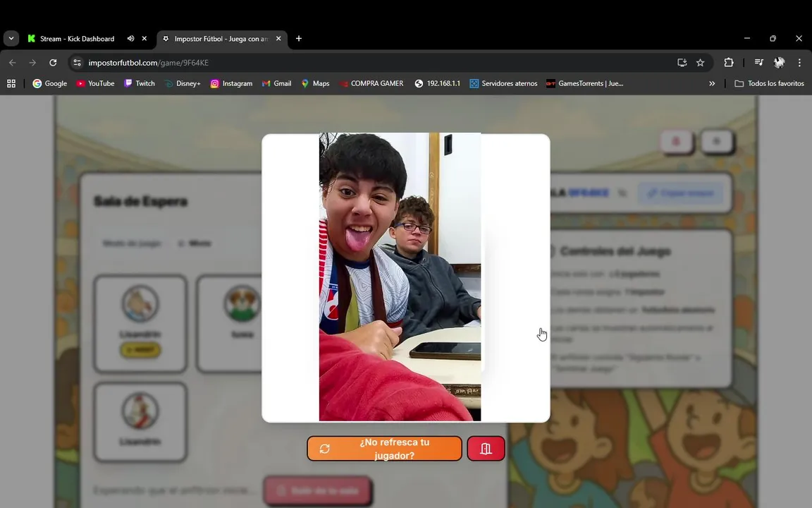Screen dimensions: 812x508
Task: Open the YouTube bookmark
Action: point(95,83)
